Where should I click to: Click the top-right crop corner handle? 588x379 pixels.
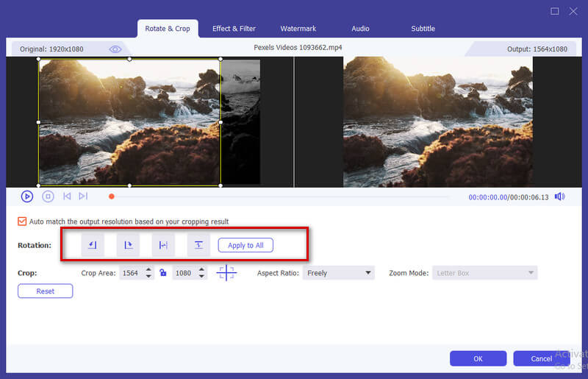220,59
